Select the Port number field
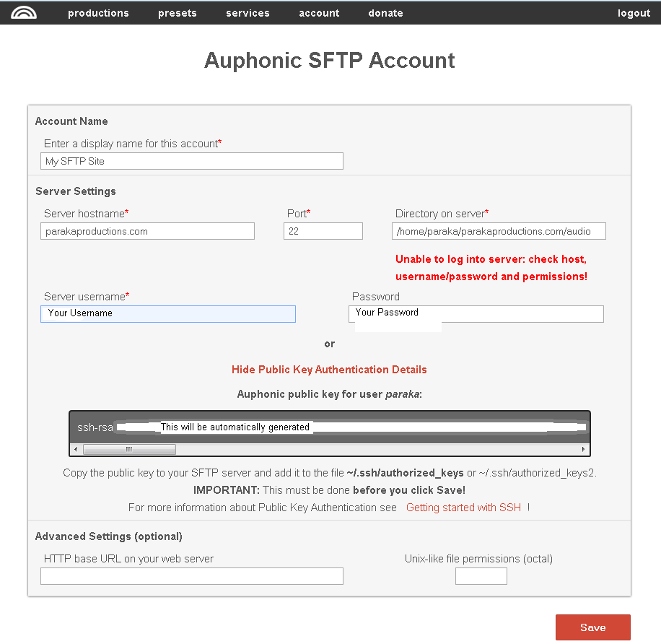This screenshot has width=661, height=644. pyautogui.click(x=323, y=231)
